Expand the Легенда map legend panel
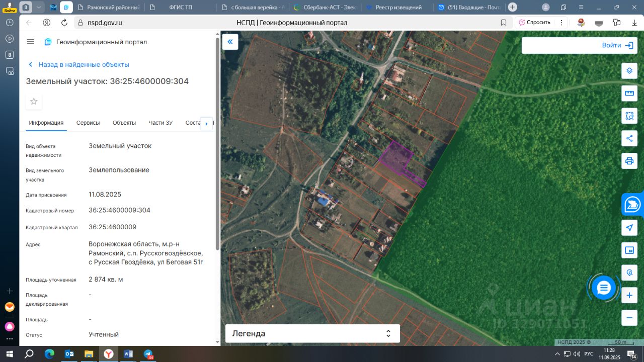This screenshot has height=362, width=644. [x=312, y=333]
